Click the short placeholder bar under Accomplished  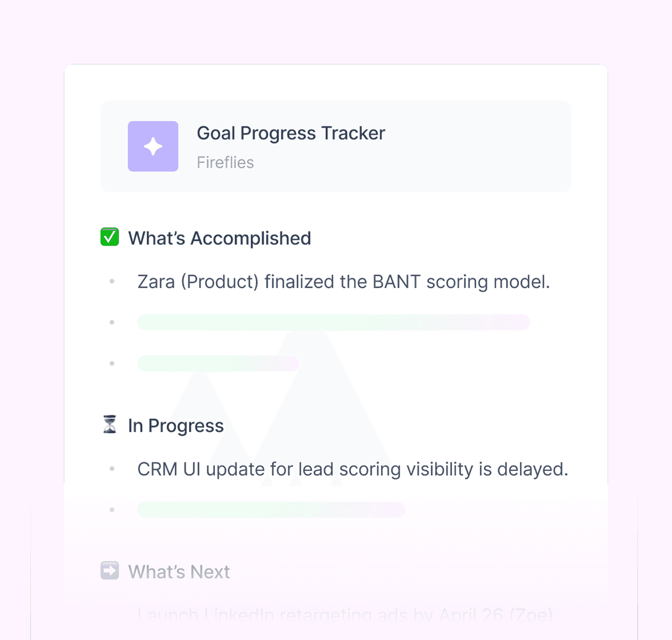coord(218,363)
